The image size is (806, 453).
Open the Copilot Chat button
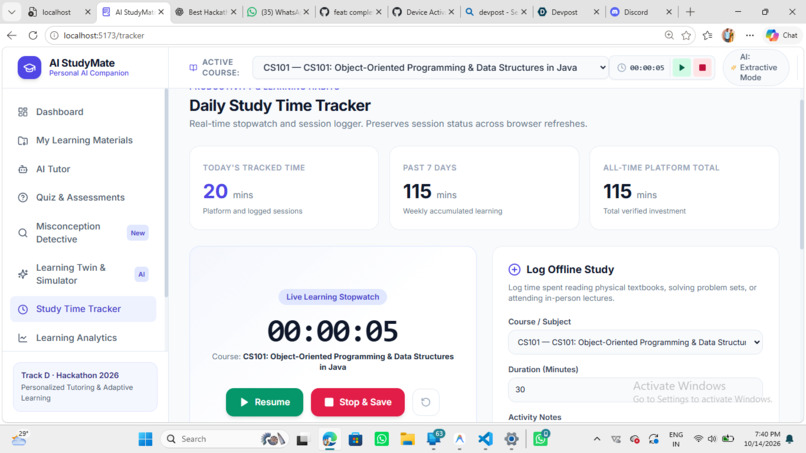(782, 35)
